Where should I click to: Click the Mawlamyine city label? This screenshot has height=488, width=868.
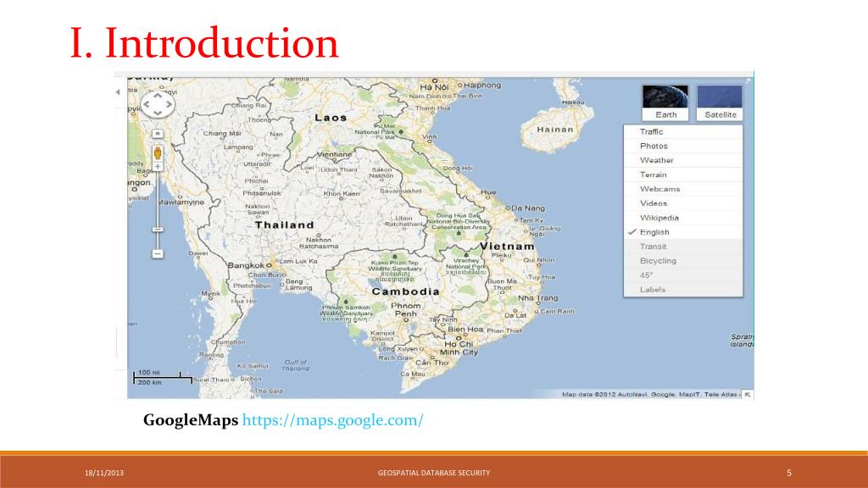point(181,202)
